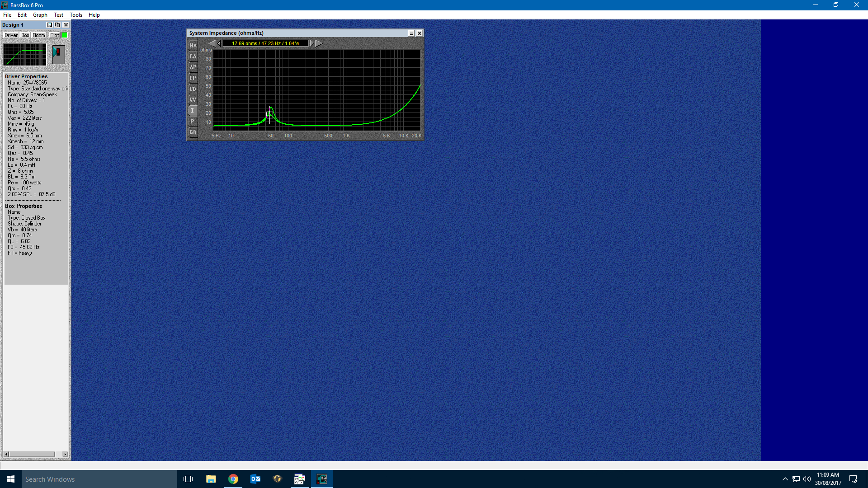
Task: Click the BassBox 6 Pro taskbar icon
Action: point(322,479)
